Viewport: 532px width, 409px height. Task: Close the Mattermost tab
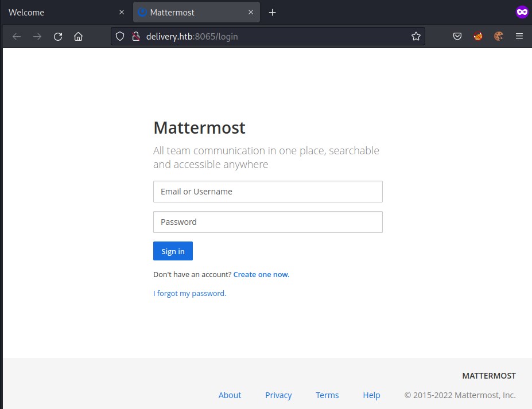[x=250, y=13]
